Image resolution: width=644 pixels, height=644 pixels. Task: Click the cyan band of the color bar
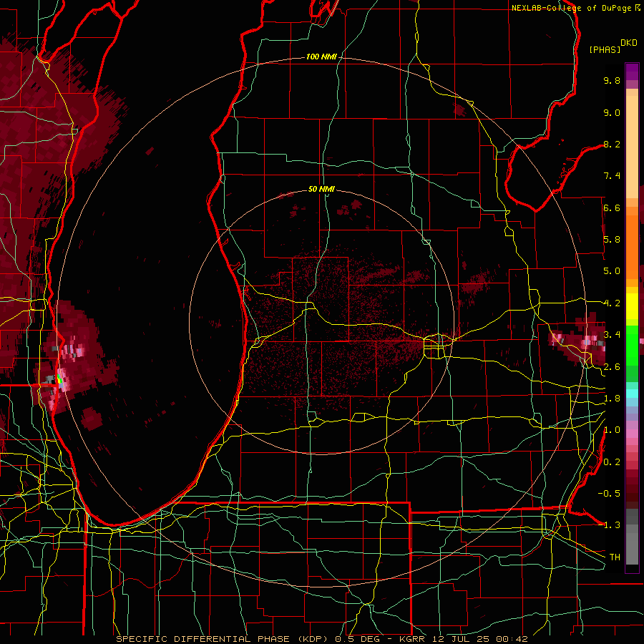632,394
